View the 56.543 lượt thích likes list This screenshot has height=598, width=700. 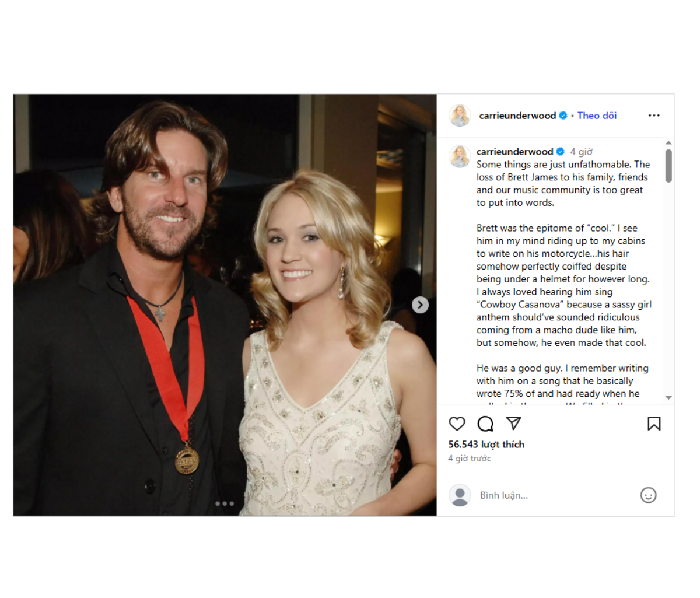487,445
